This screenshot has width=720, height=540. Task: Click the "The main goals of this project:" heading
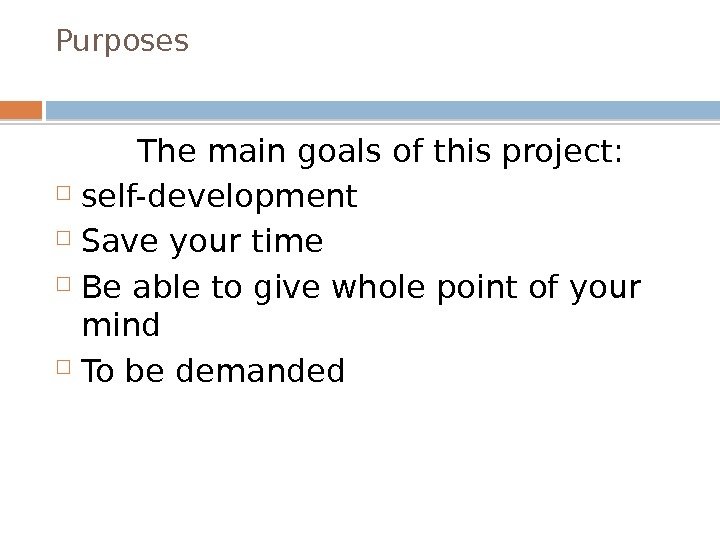(380, 154)
